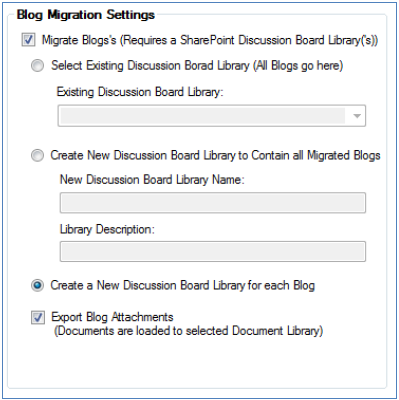Viewport: 399px width, 400px height.
Task: Click the 'Existing Discussion Board Library:' label
Action: click(140, 92)
